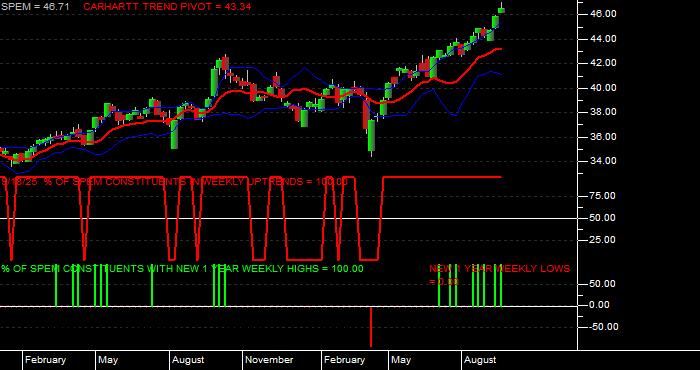Image resolution: width=700 pixels, height=370 pixels.
Task: Select the WEEKLY UPTRENDS = 100.00 indicator label
Action: pyautogui.click(x=174, y=182)
